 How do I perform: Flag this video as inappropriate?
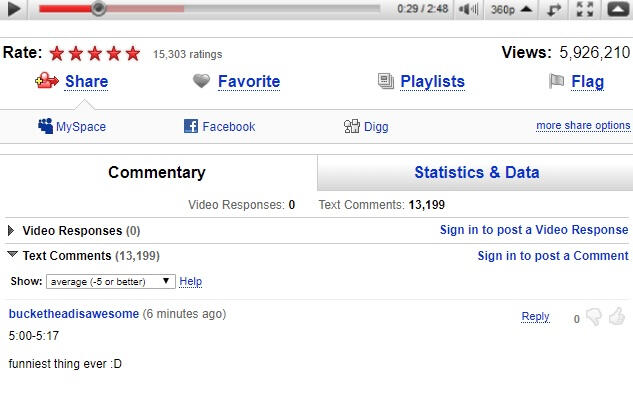point(587,82)
